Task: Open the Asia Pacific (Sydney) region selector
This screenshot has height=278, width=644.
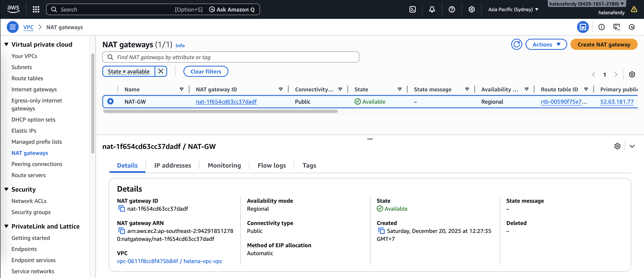Action: (513, 9)
